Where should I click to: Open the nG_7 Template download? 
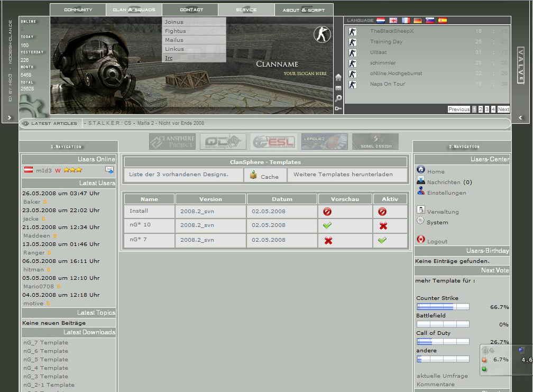[x=45, y=342]
